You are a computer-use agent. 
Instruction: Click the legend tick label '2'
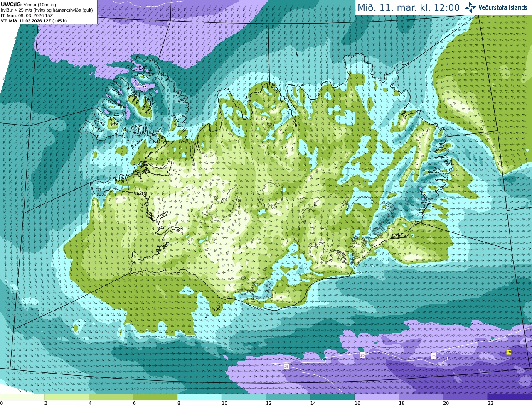(x=46, y=403)
